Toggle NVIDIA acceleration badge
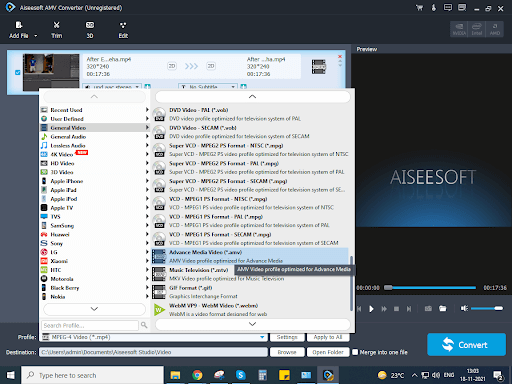This screenshot has width=512, height=384. (459, 29)
